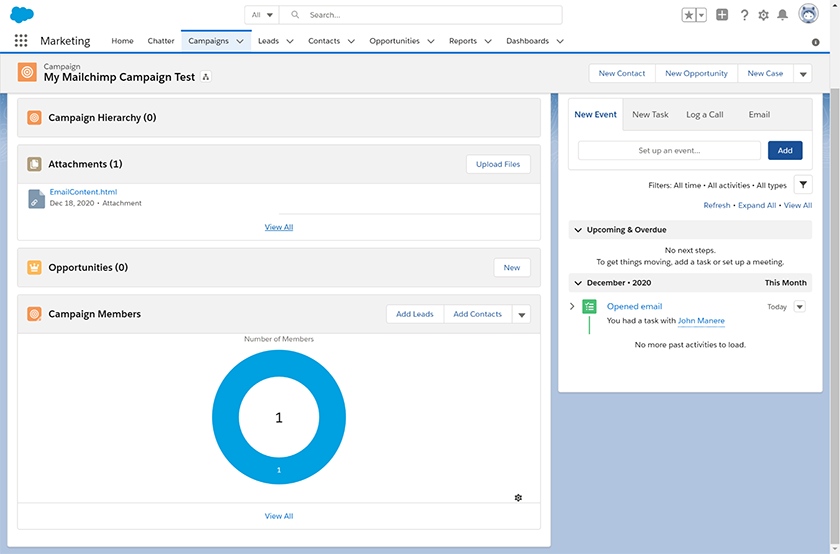Open more record actions dropdown

point(803,74)
